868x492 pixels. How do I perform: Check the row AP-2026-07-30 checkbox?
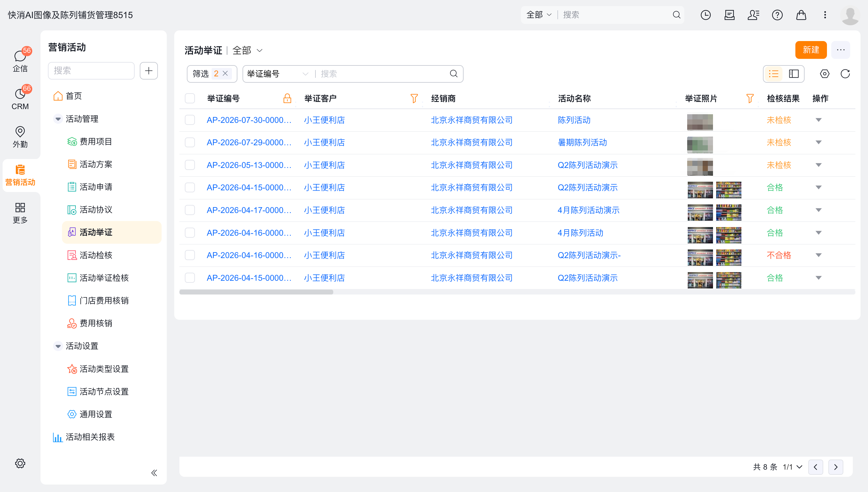(x=190, y=120)
